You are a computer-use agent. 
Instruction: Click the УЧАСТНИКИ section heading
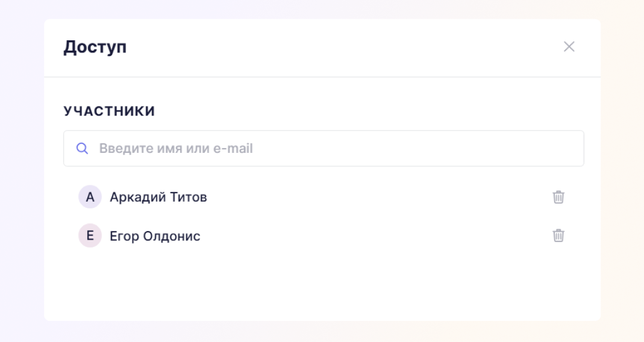click(109, 111)
